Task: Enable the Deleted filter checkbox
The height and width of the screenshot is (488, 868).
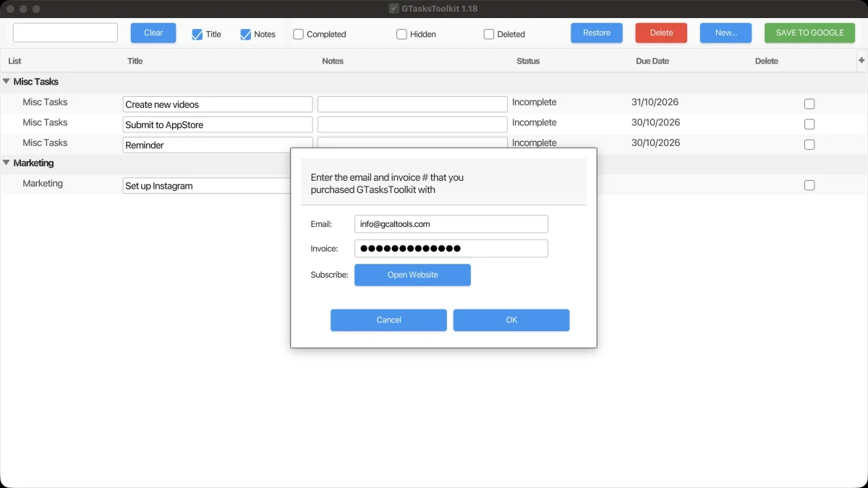Action: click(x=489, y=34)
